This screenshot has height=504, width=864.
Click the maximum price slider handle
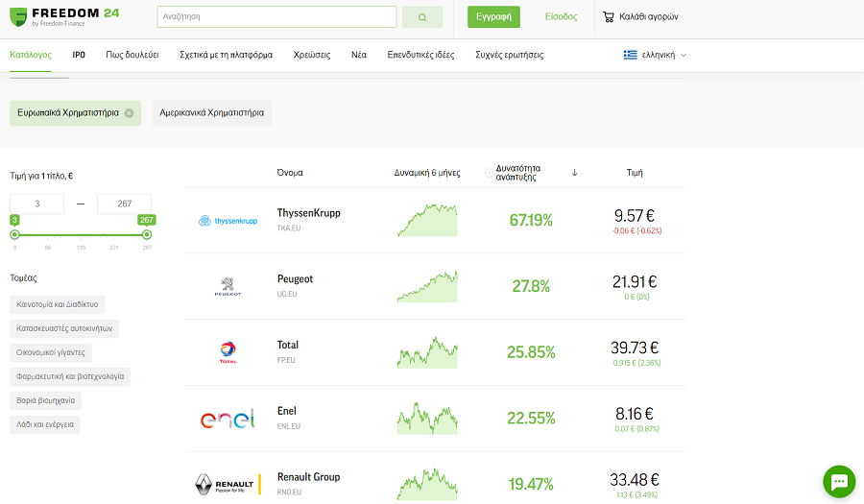click(x=146, y=233)
